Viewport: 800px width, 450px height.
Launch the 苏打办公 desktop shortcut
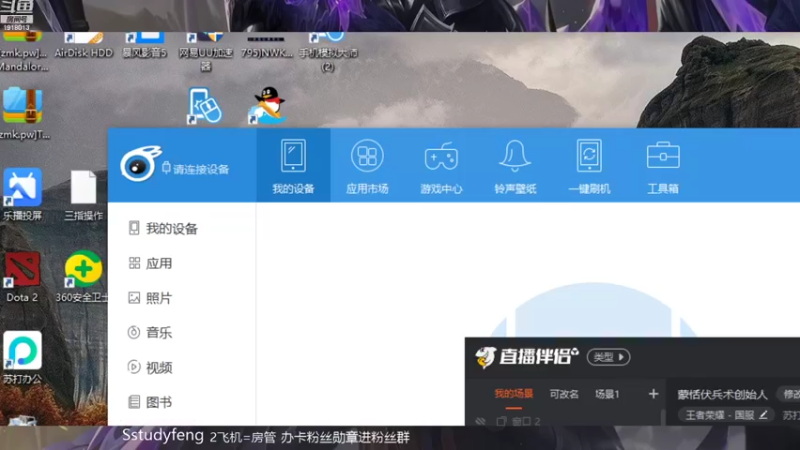(22, 358)
